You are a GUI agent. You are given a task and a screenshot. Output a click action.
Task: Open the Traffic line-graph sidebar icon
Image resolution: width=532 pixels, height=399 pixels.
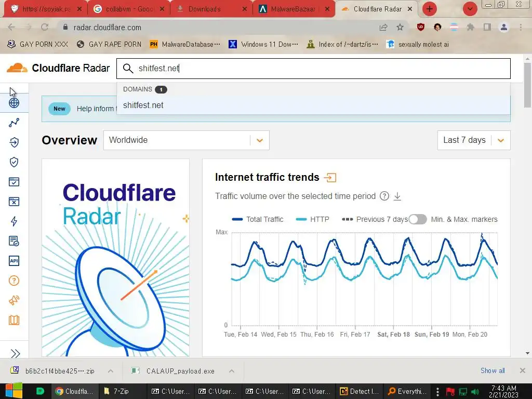(14, 123)
